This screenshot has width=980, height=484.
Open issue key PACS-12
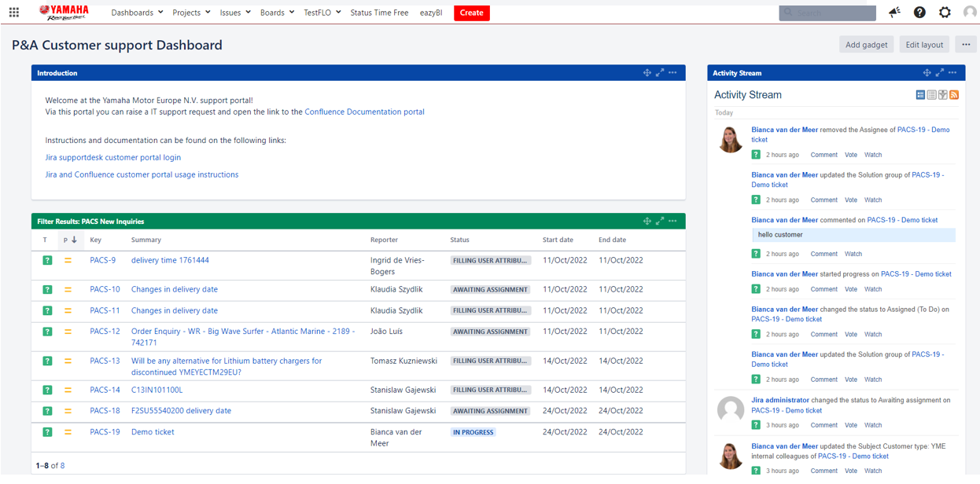pos(105,332)
